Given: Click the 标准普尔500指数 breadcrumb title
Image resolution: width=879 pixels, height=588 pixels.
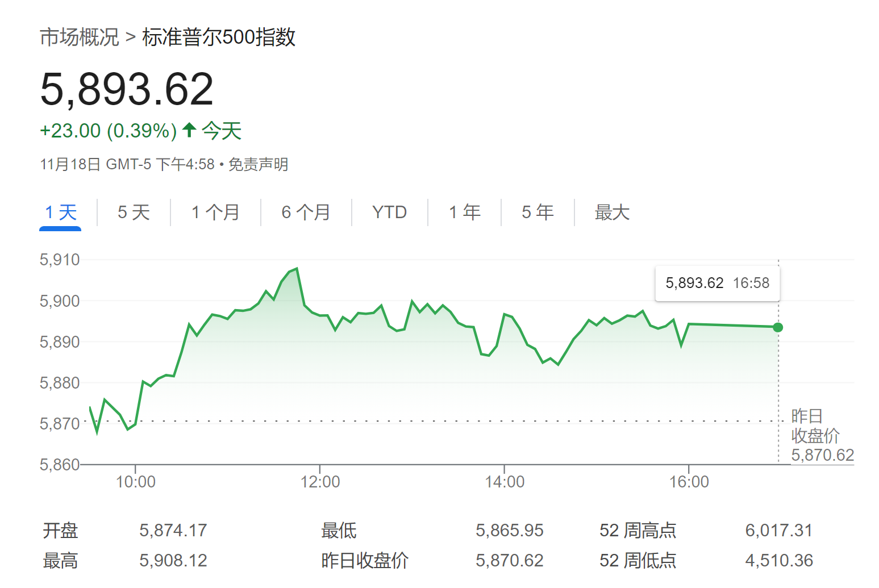Looking at the screenshot, I should (219, 37).
